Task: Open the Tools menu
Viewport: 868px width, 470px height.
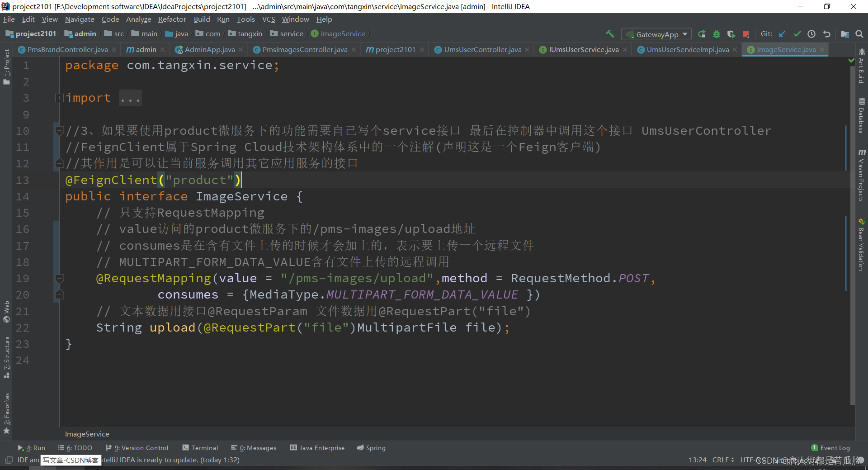Action: [x=245, y=19]
